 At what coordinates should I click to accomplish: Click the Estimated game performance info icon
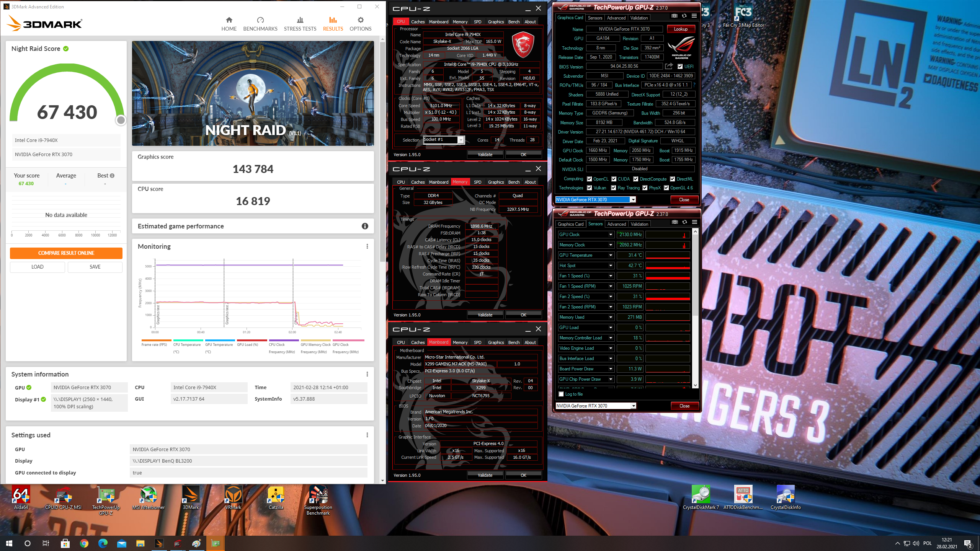point(365,226)
